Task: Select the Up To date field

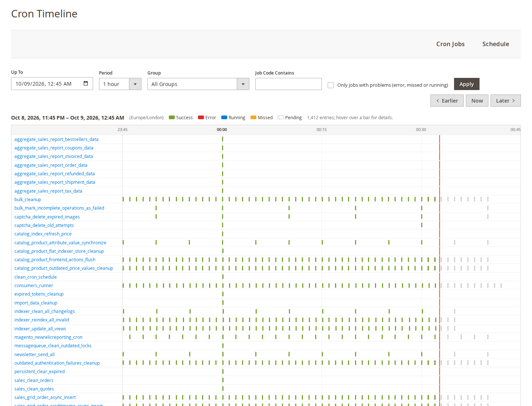Action: coord(52,84)
